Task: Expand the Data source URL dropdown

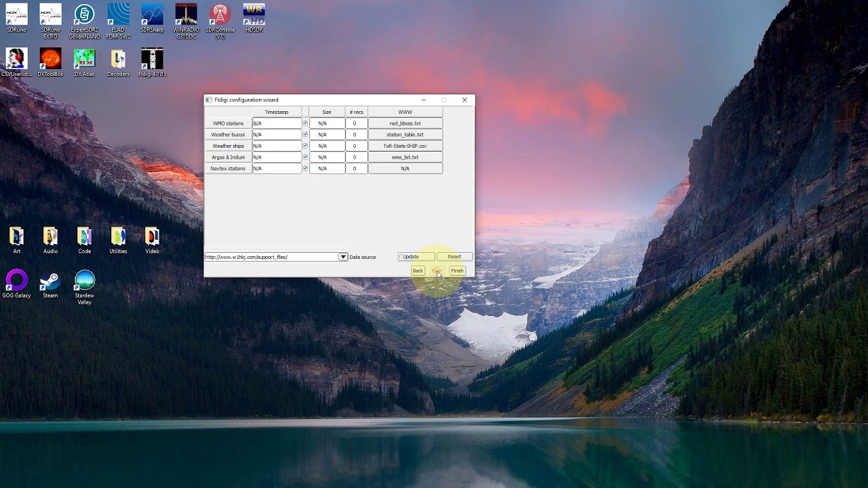Action: [x=343, y=257]
